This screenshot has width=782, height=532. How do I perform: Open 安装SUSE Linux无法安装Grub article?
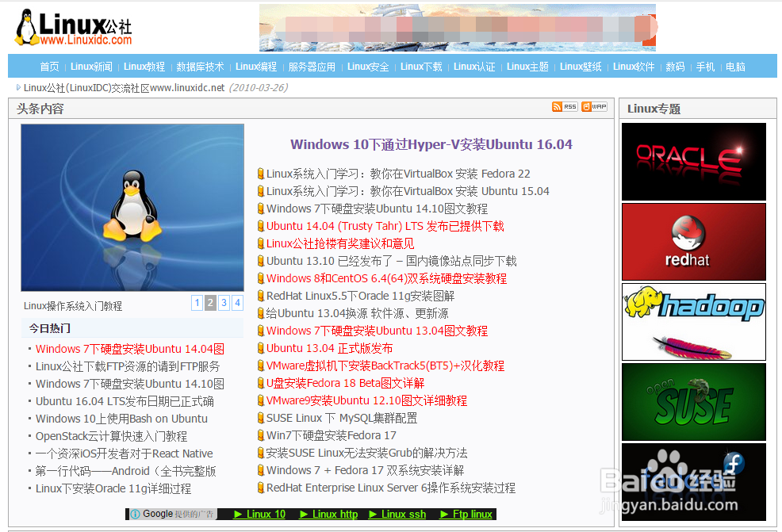366,453
